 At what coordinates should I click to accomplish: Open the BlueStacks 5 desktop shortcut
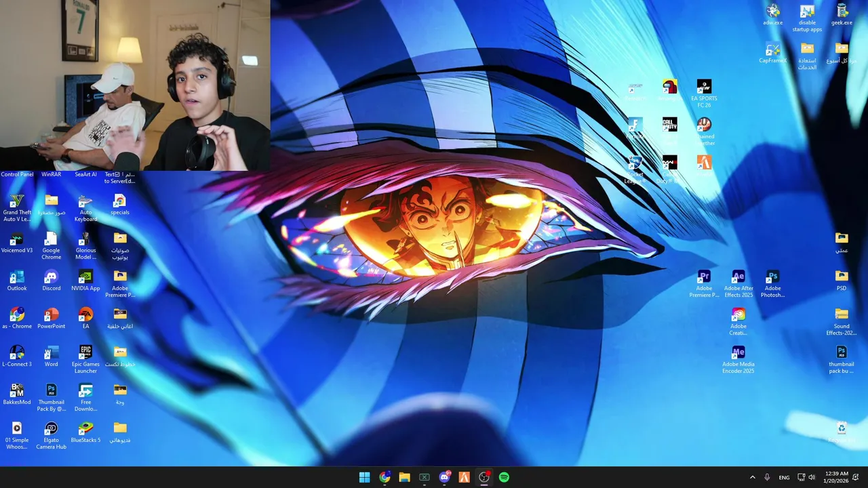tap(85, 432)
